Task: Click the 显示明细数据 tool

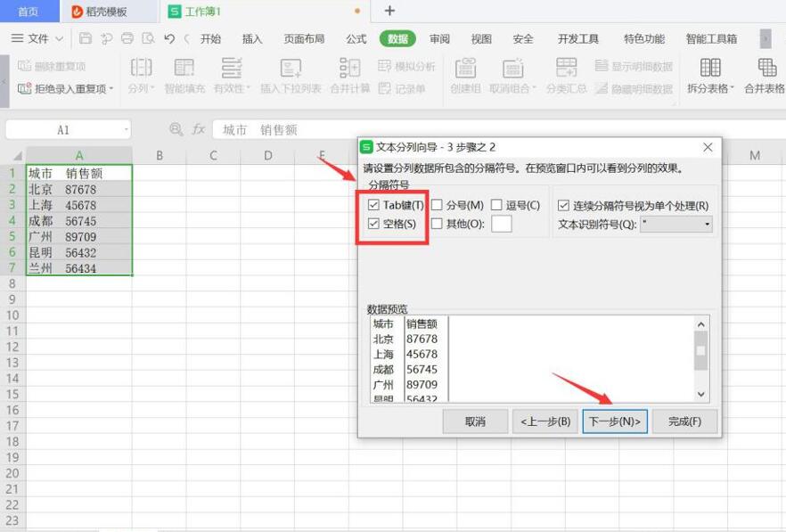Action: 634,66
